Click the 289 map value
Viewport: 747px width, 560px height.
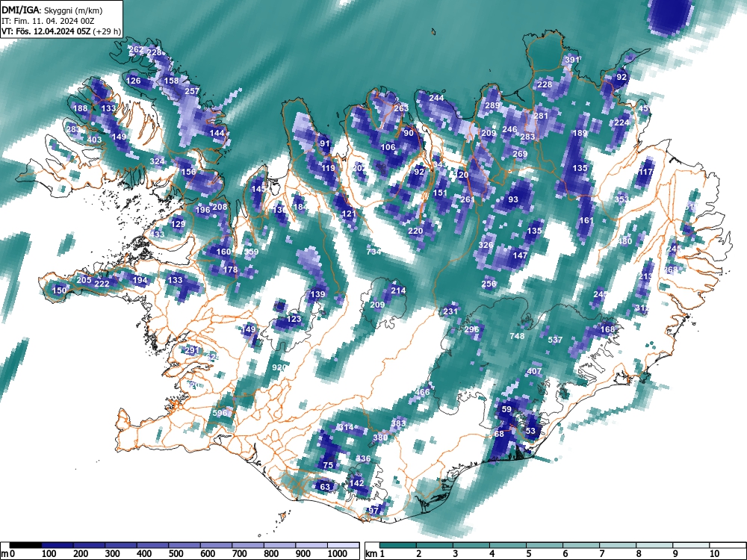pos(492,106)
